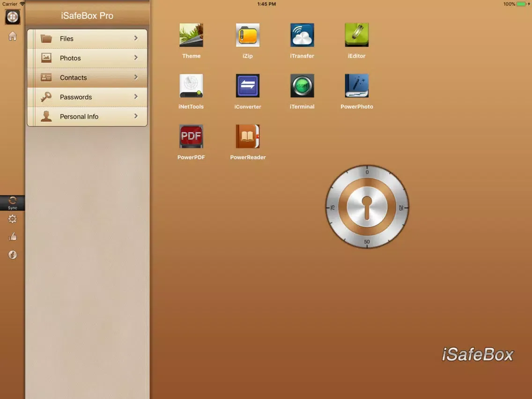The height and width of the screenshot is (399, 532).
Task: Select the Files menu item
Action: (87, 39)
